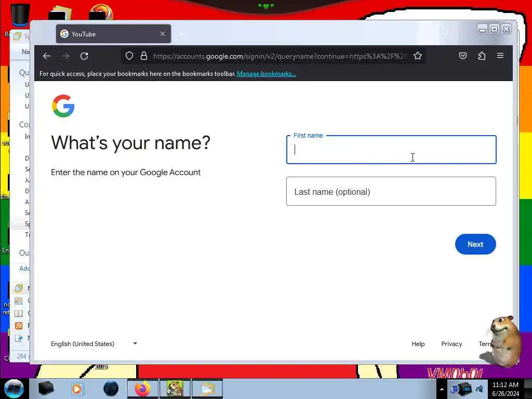Open the Help link
This screenshot has width=532, height=399.
click(418, 344)
